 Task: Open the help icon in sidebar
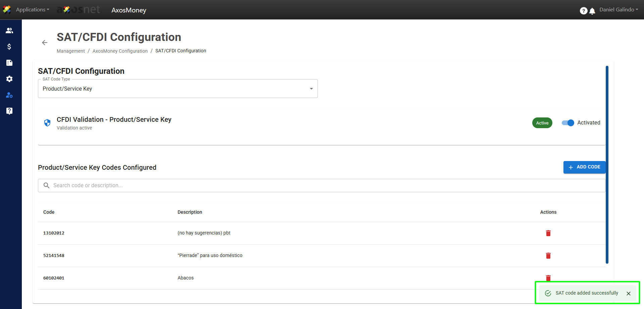pyautogui.click(x=9, y=111)
